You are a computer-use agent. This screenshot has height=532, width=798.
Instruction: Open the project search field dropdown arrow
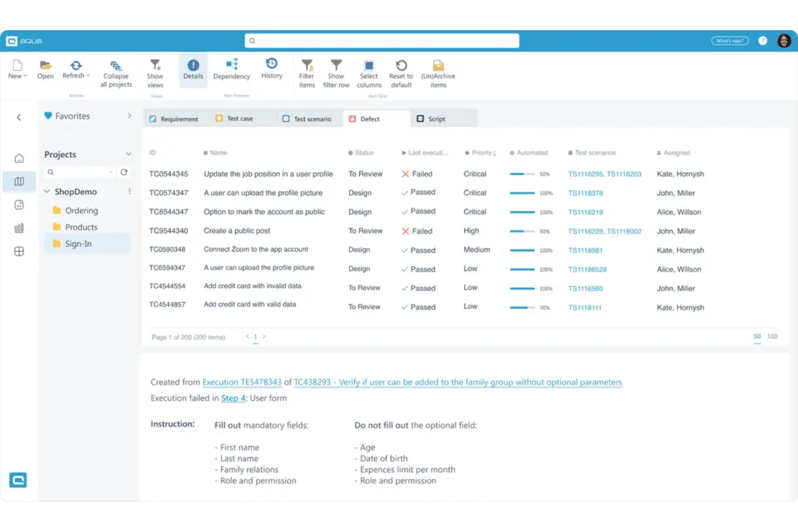click(111, 172)
